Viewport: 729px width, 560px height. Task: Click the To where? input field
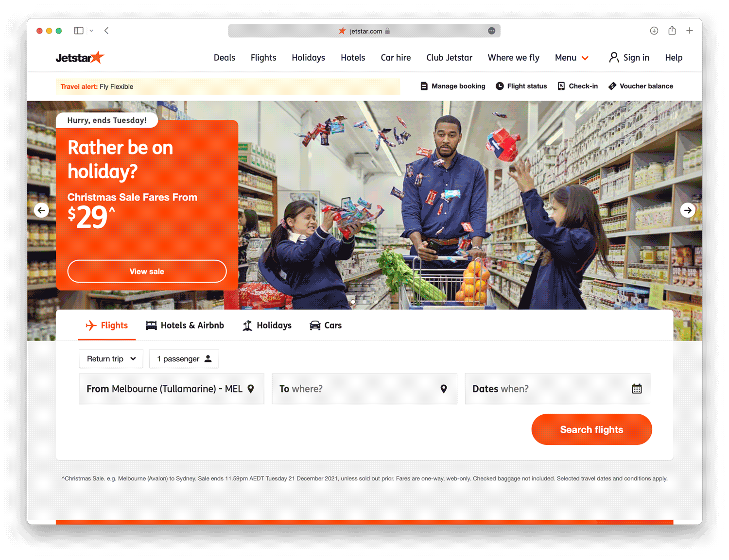pos(364,389)
